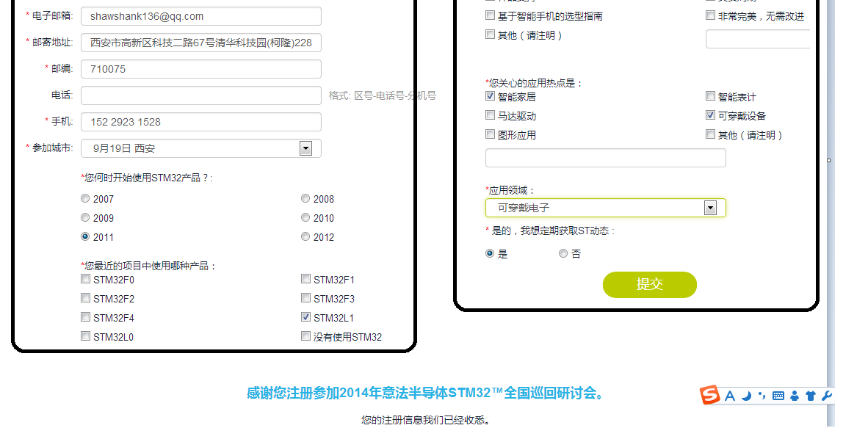The image size is (868, 428).
Task: Uncheck the 可穿戴设备 checkbox
Action: pos(710,115)
